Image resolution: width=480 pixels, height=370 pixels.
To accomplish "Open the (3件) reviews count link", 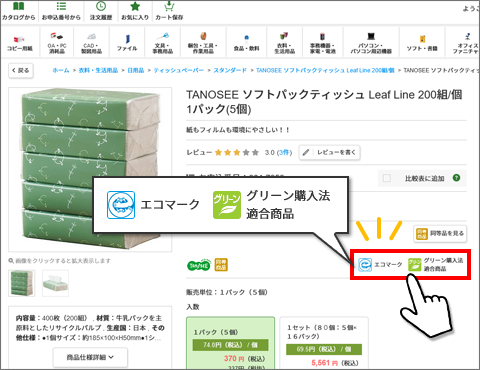I will tap(285, 152).
